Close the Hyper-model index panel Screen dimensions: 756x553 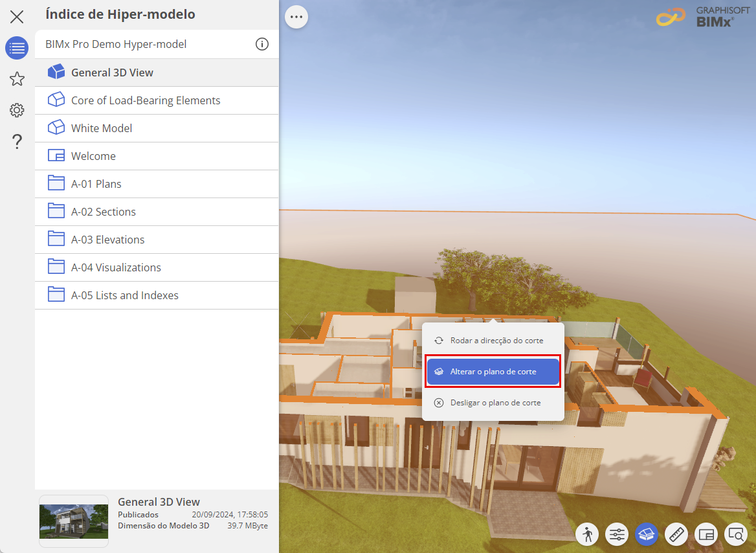tap(17, 17)
